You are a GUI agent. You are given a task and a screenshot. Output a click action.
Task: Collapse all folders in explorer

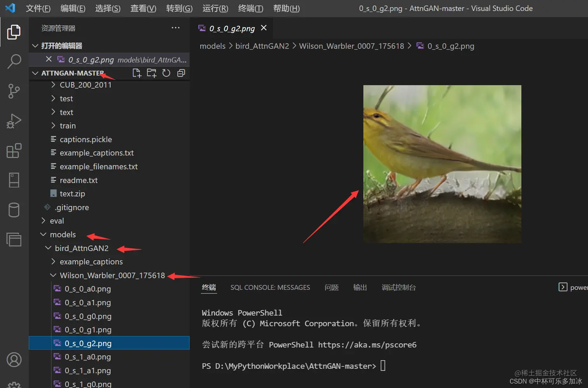181,73
